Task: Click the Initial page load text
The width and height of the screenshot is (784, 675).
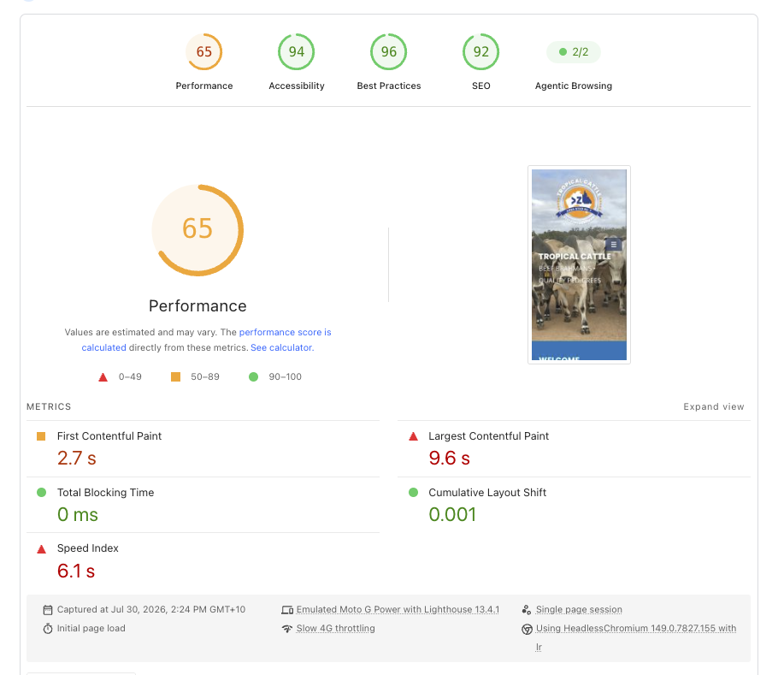Action: [91, 629]
